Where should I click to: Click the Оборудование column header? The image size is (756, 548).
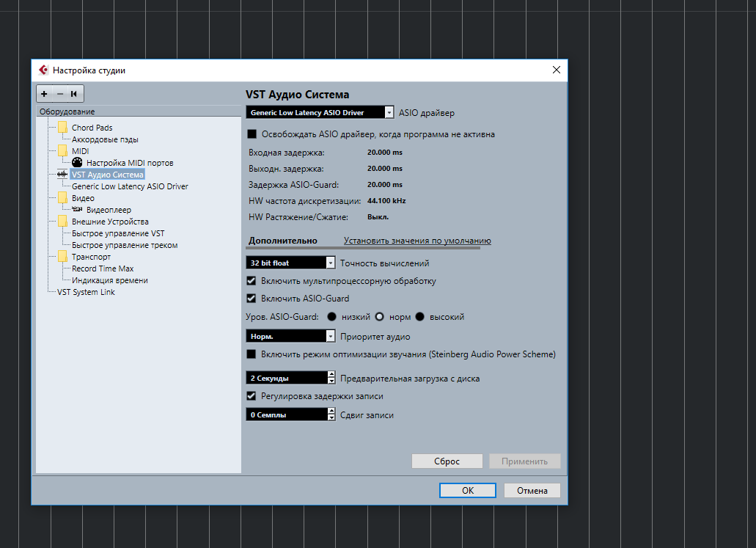tap(139, 112)
